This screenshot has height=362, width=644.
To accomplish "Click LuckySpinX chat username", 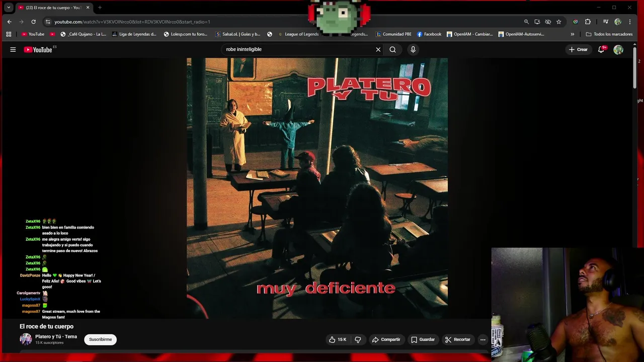I will click(x=30, y=299).
